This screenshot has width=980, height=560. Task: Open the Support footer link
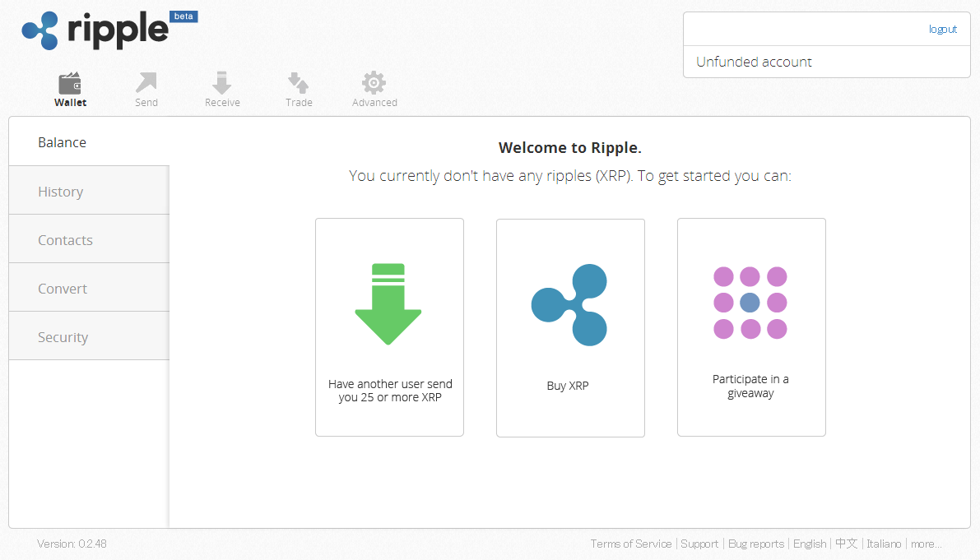point(699,544)
